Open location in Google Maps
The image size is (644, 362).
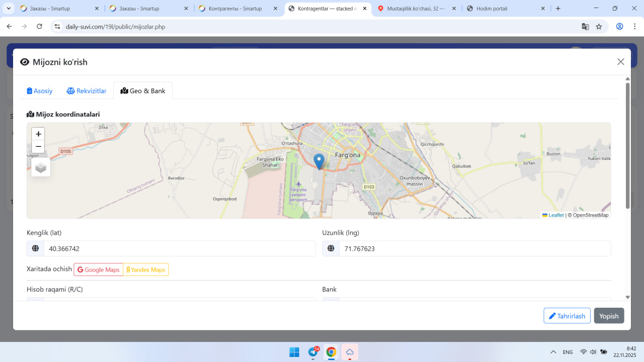(x=99, y=269)
